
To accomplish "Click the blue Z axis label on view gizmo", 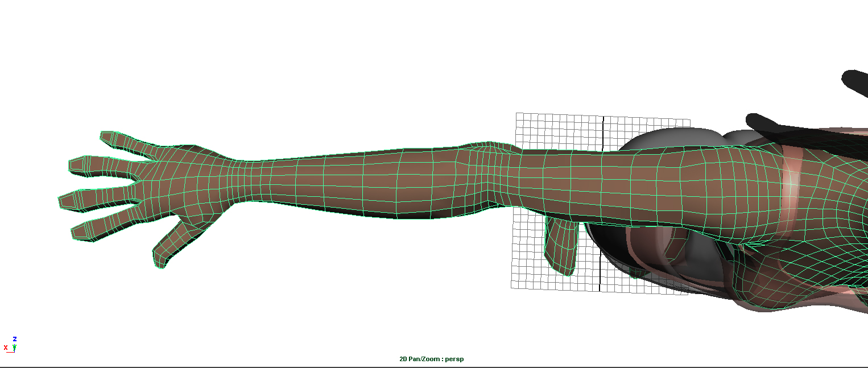I will [x=15, y=339].
